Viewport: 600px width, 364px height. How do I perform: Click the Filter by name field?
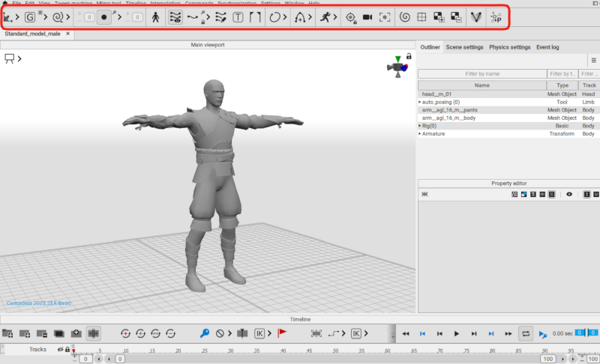click(x=481, y=74)
